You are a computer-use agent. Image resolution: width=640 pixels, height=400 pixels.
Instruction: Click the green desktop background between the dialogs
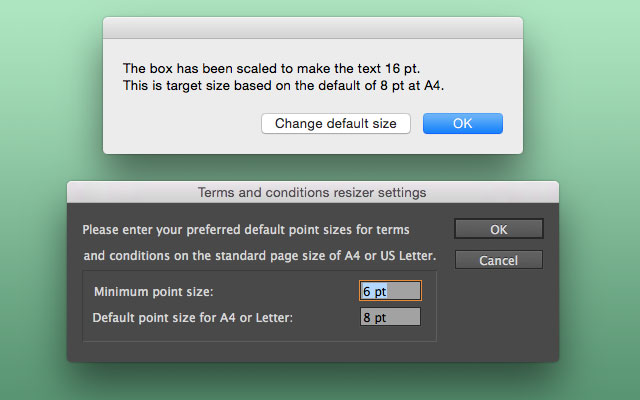click(x=313, y=168)
